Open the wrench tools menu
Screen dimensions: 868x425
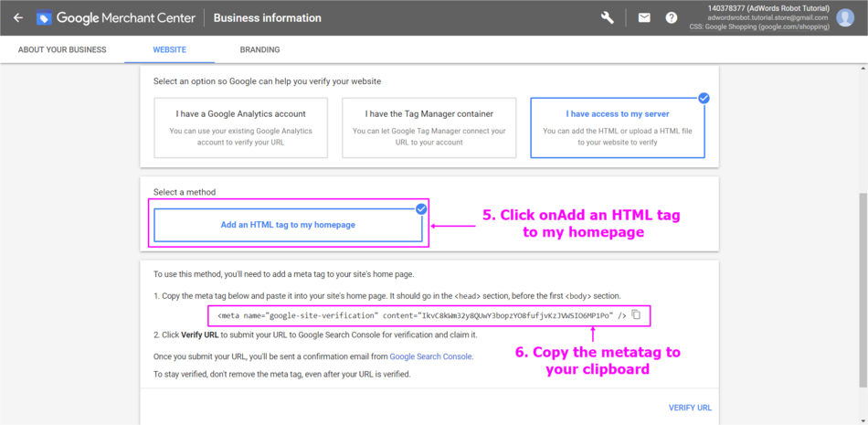click(608, 18)
